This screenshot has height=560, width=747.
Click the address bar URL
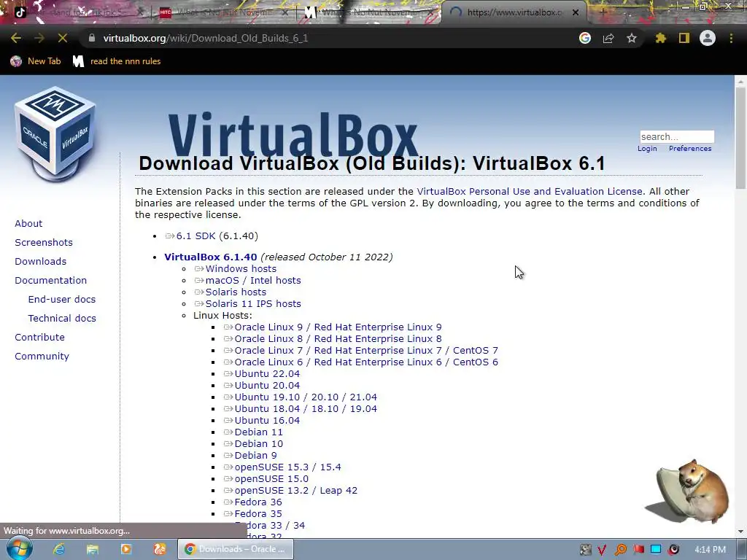tap(206, 38)
